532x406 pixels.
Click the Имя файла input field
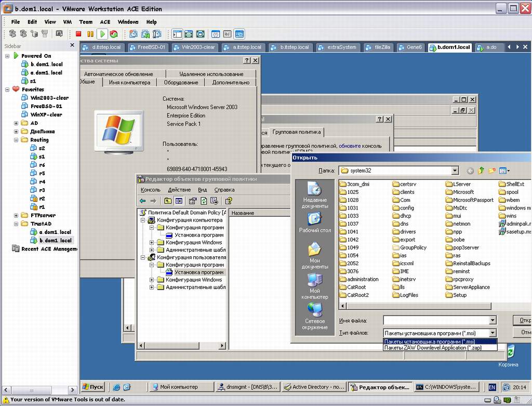tap(435, 320)
